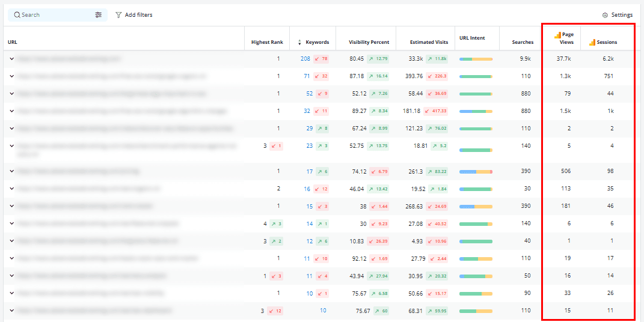Click the red badge showing 226.3
Viewport: 644px width, 322px height.
437,76
